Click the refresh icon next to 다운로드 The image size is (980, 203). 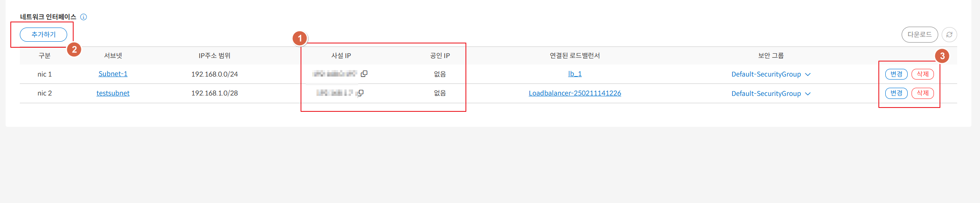point(949,35)
